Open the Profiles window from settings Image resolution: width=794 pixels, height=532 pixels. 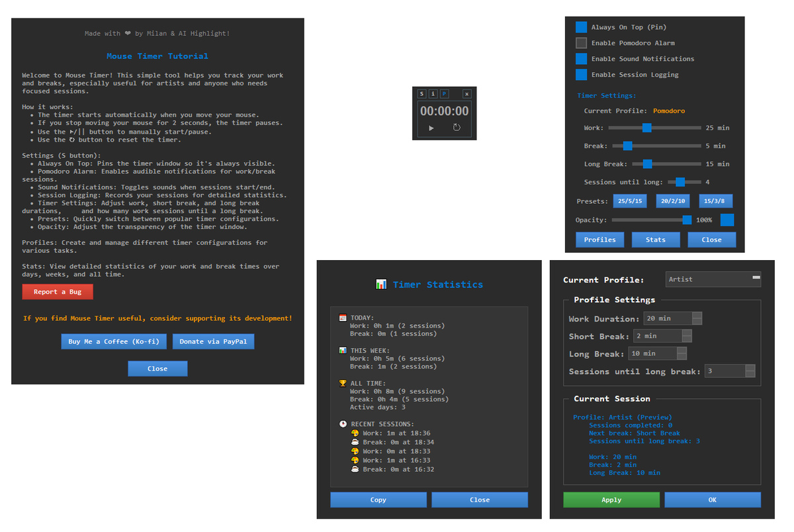click(600, 240)
